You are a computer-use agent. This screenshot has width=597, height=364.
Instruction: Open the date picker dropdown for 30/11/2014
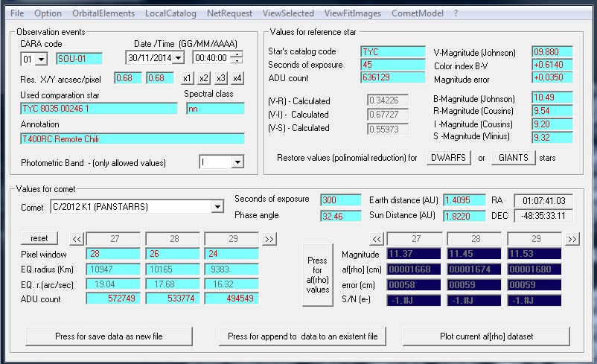178,58
